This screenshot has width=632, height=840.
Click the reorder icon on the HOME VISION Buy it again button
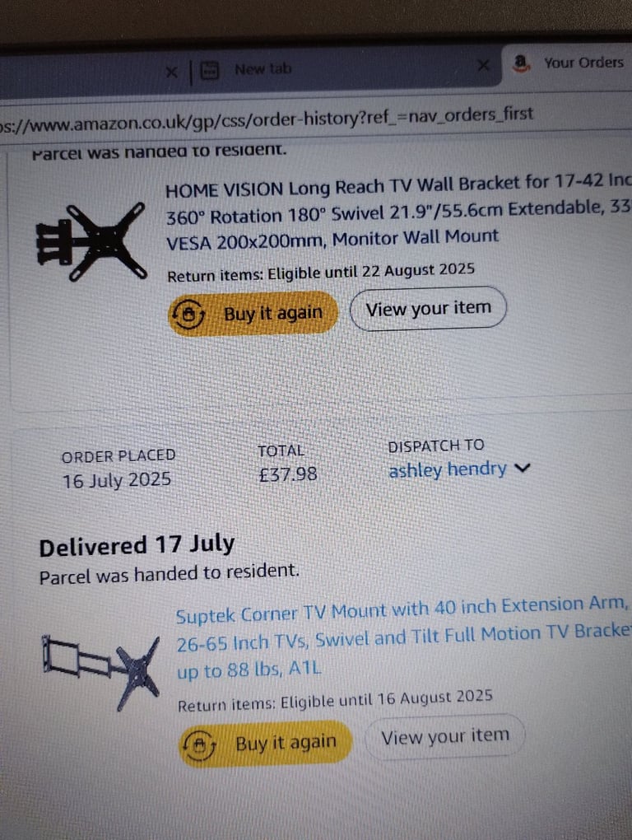pyautogui.click(x=188, y=315)
